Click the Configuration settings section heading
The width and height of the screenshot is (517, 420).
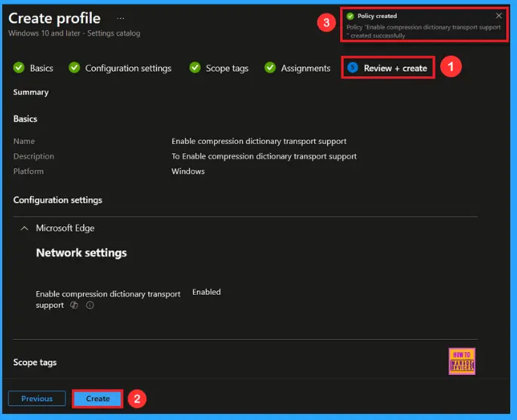(58, 200)
